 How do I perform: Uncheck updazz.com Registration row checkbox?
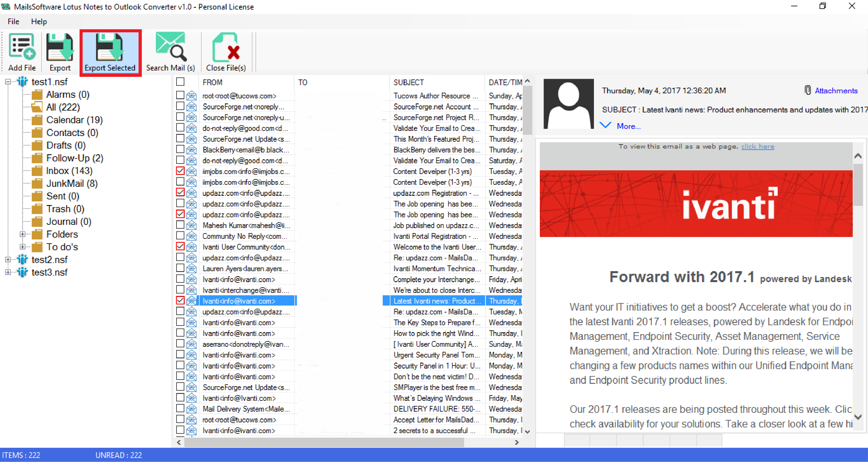coord(180,192)
